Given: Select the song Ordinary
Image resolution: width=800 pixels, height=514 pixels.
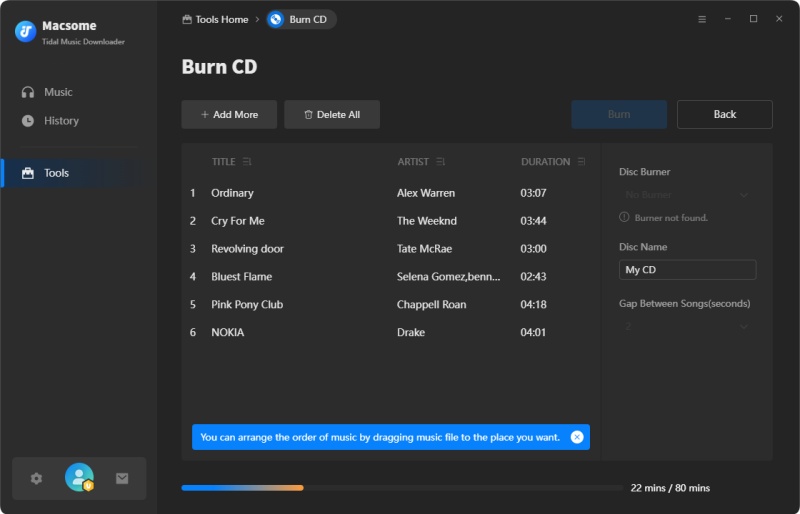Looking at the screenshot, I should [232, 193].
